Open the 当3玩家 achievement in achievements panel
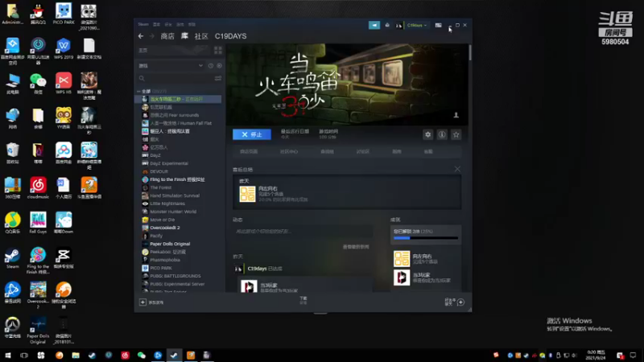 [x=426, y=278]
